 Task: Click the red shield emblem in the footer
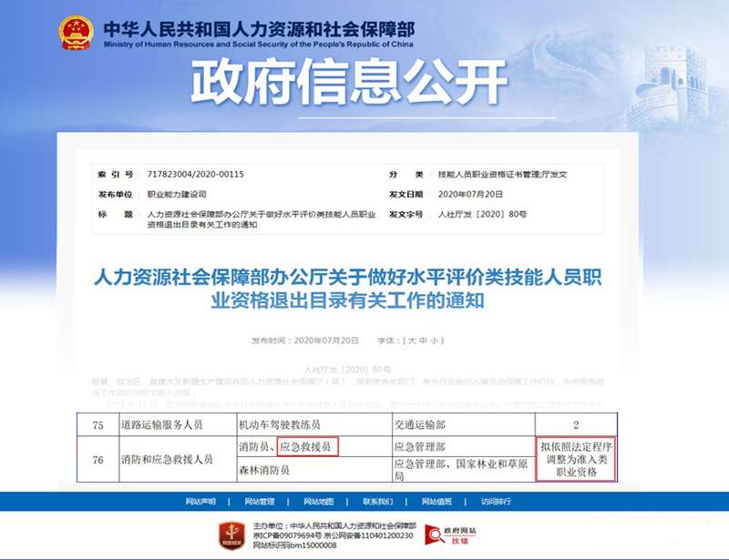[x=232, y=533]
